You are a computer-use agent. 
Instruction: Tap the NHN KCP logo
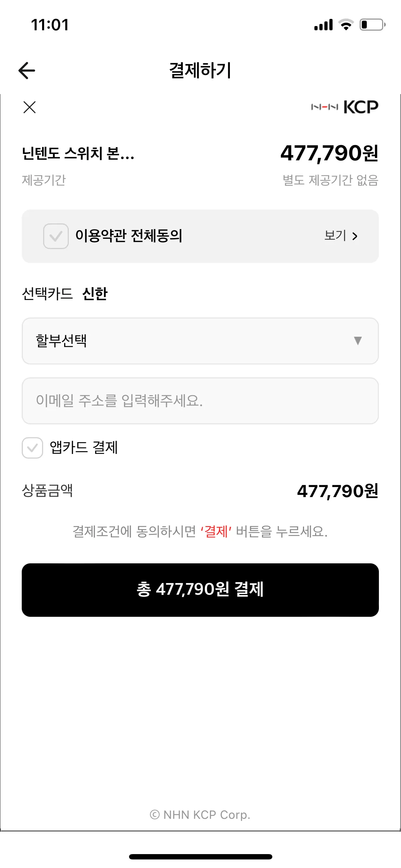click(x=345, y=107)
